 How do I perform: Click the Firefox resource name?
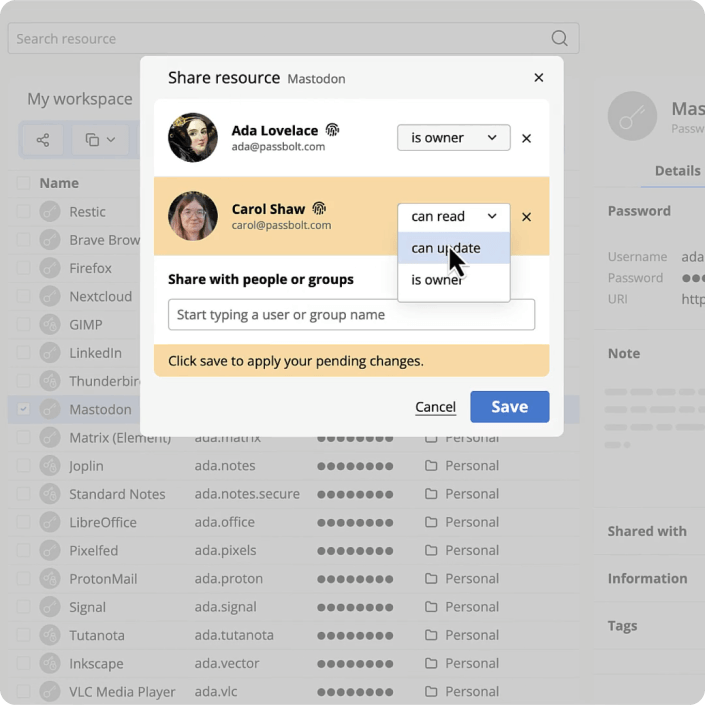point(90,268)
